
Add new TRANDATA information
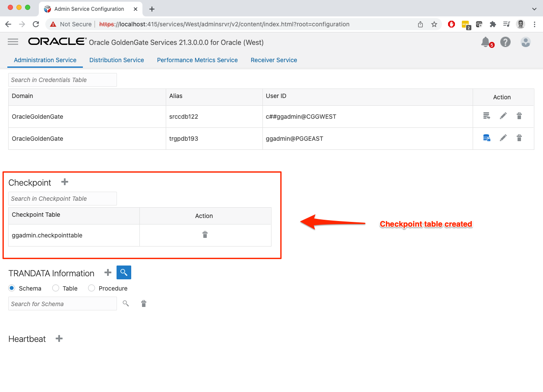[108, 273]
